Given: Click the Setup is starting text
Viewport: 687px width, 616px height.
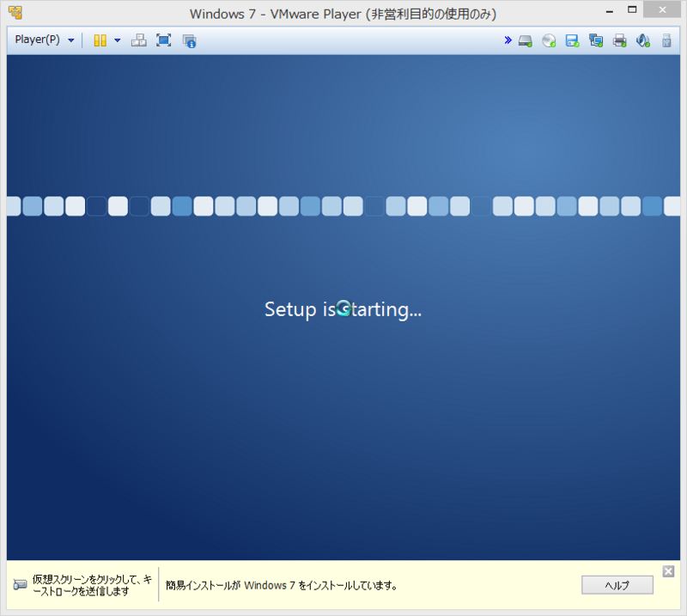Looking at the screenshot, I should point(343,309).
